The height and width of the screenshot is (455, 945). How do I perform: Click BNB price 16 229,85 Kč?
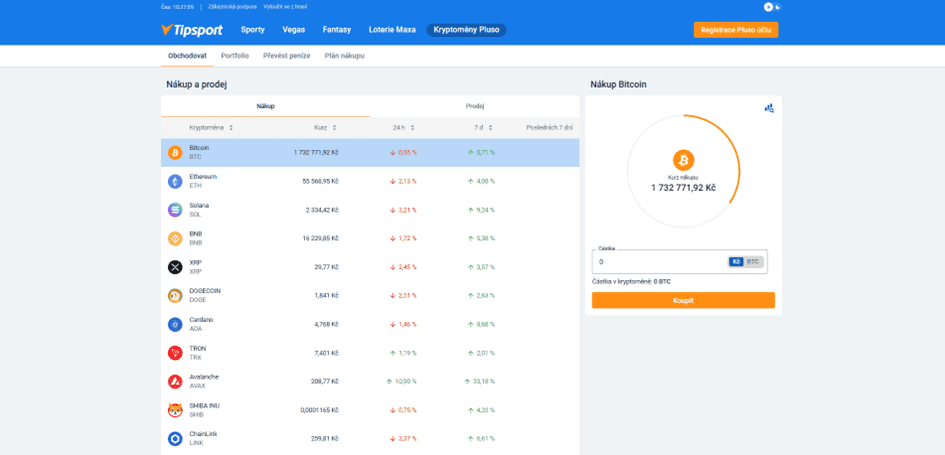tap(321, 239)
